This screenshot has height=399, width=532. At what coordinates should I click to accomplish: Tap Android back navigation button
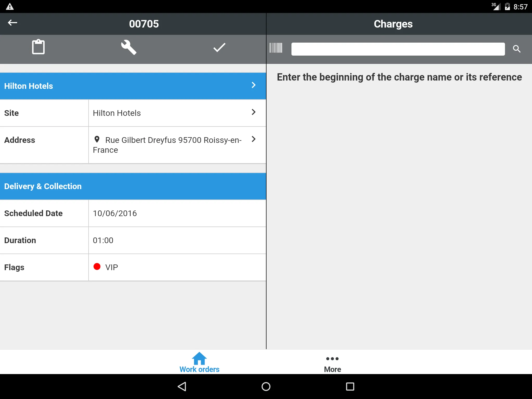click(x=182, y=387)
